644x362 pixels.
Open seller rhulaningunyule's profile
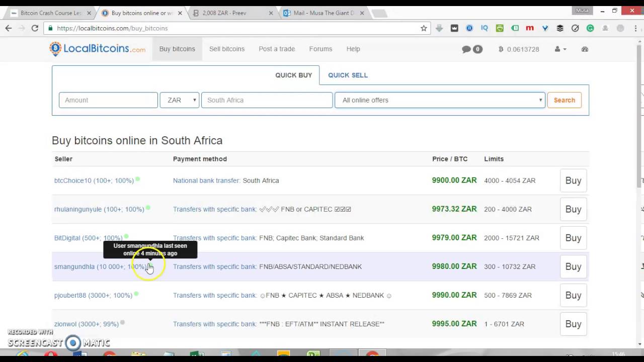99,209
